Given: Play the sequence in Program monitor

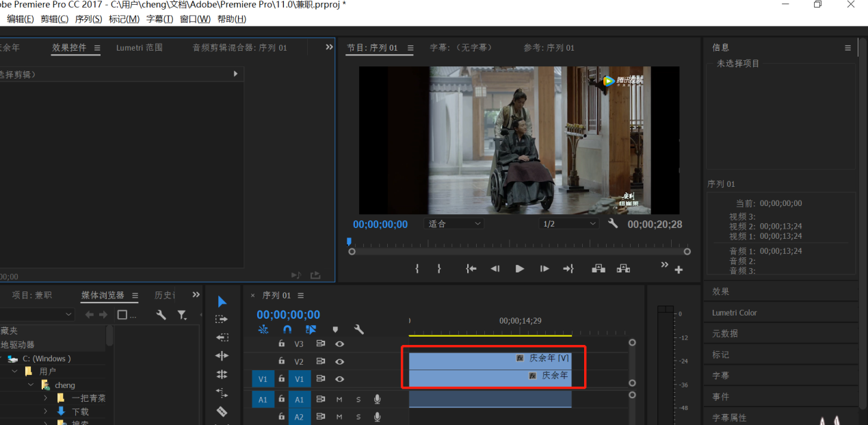Looking at the screenshot, I should pyautogui.click(x=520, y=269).
